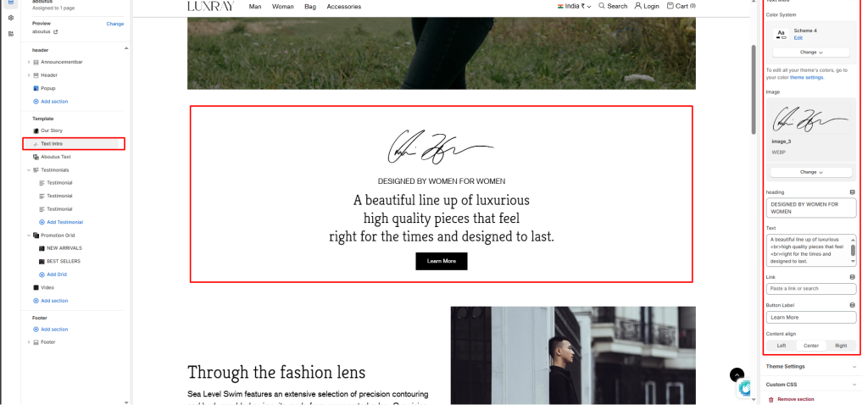
Task: Set content align to Center
Action: point(811,346)
